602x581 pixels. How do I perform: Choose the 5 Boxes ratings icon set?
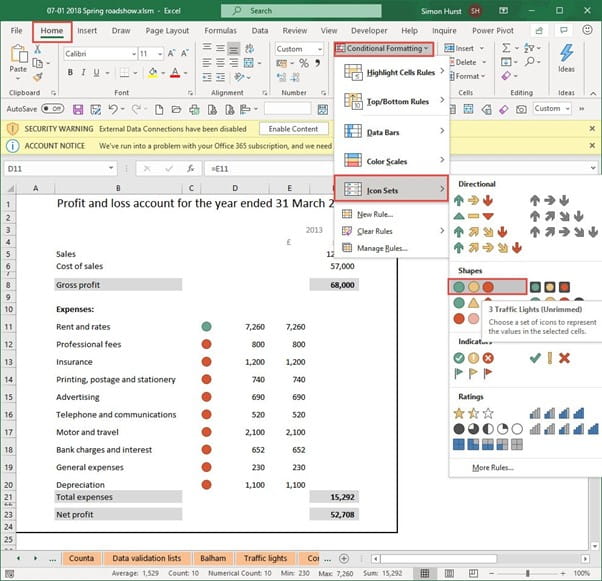tap(490, 446)
